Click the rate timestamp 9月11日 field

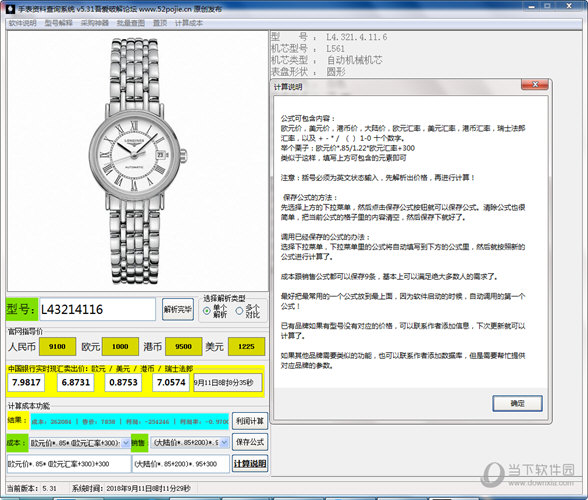tap(228, 383)
